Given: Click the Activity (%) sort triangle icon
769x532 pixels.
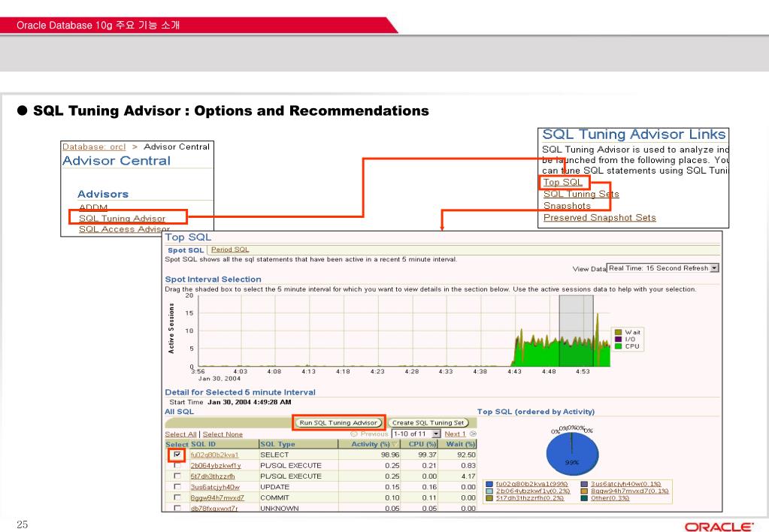Looking at the screenshot, I should [x=394, y=444].
